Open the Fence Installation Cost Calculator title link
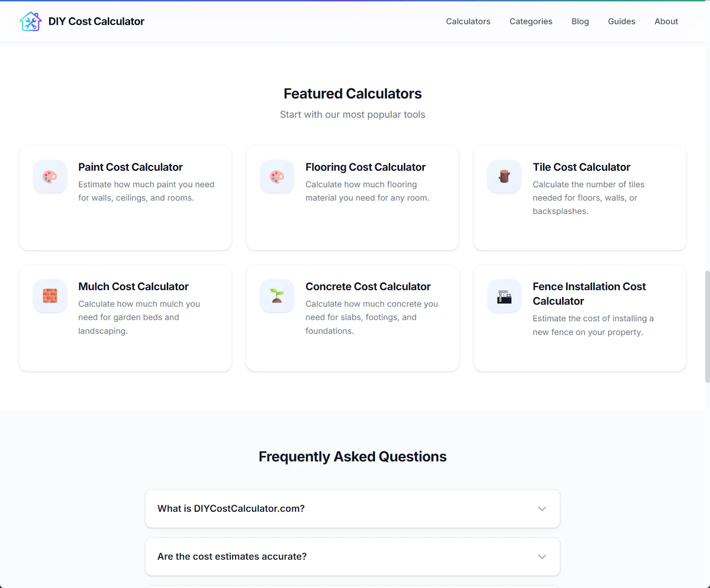Image resolution: width=710 pixels, height=588 pixels. point(589,294)
